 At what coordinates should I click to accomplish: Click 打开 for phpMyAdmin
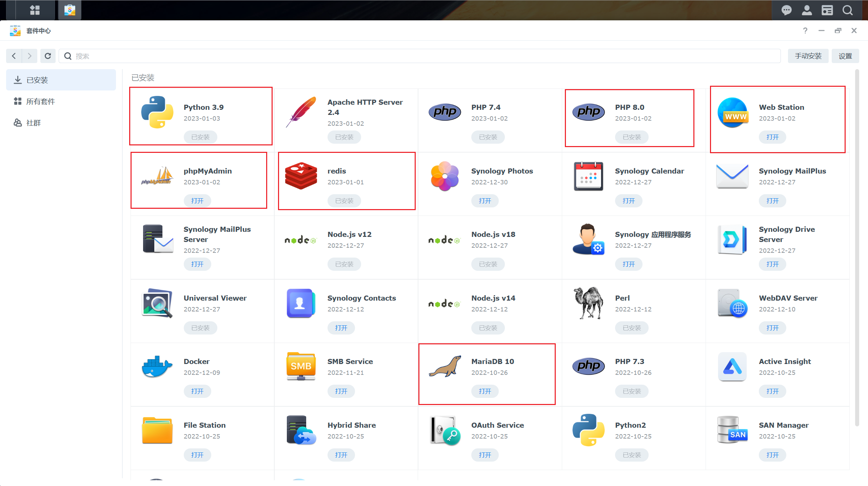point(197,201)
